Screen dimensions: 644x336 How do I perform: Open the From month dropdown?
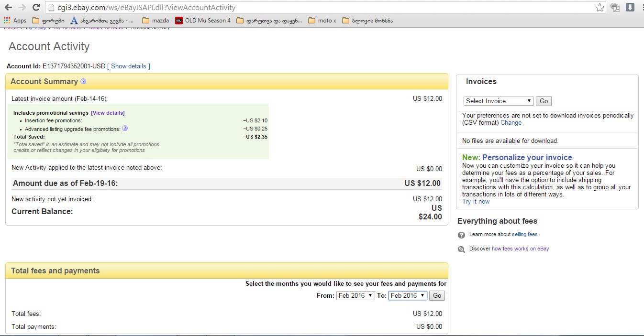click(x=355, y=295)
